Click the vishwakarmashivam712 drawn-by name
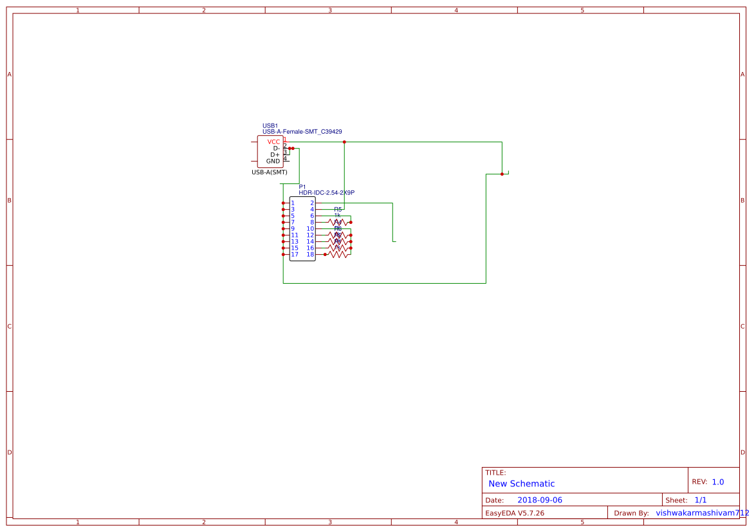The image size is (756, 532). [x=702, y=513]
